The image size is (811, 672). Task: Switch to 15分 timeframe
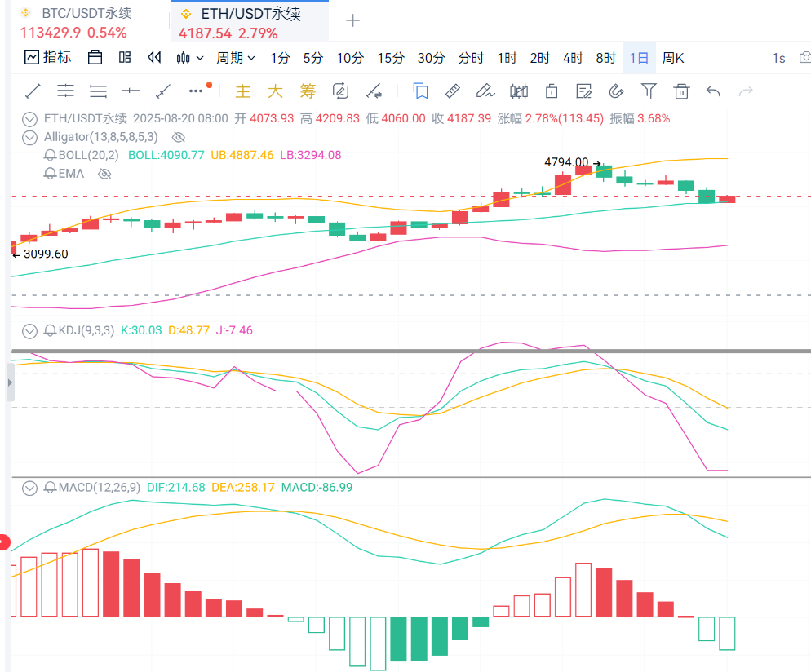(x=391, y=58)
